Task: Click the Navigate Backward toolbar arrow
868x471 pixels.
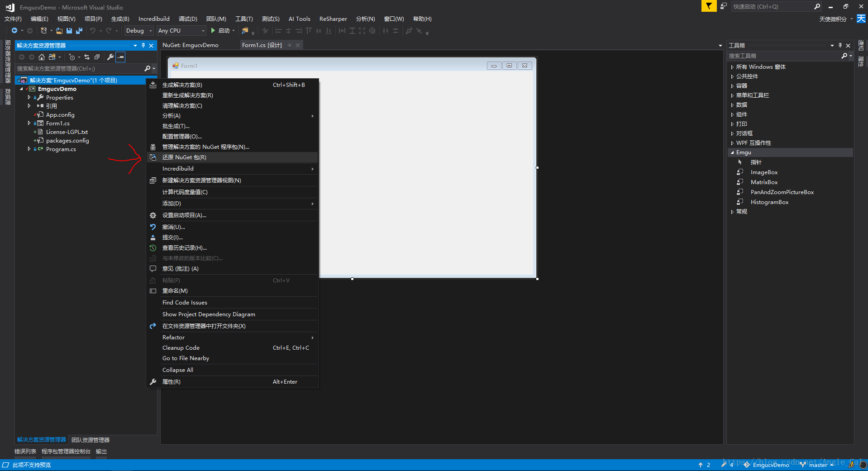Action: coord(14,30)
